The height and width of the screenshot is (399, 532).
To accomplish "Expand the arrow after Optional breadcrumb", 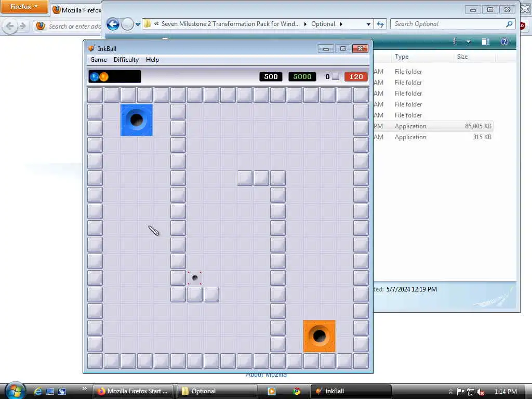I will pyautogui.click(x=341, y=24).
